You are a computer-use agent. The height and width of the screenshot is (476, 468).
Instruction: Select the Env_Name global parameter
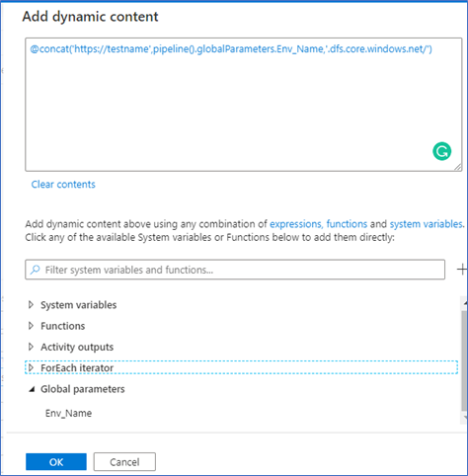coord(68,413)
